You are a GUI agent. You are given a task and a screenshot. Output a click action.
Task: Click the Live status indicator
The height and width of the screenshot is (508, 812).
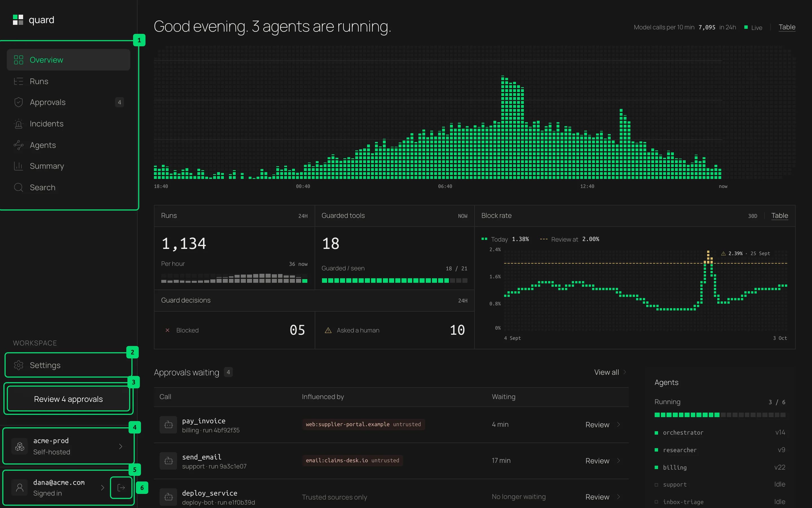(753, 28)
